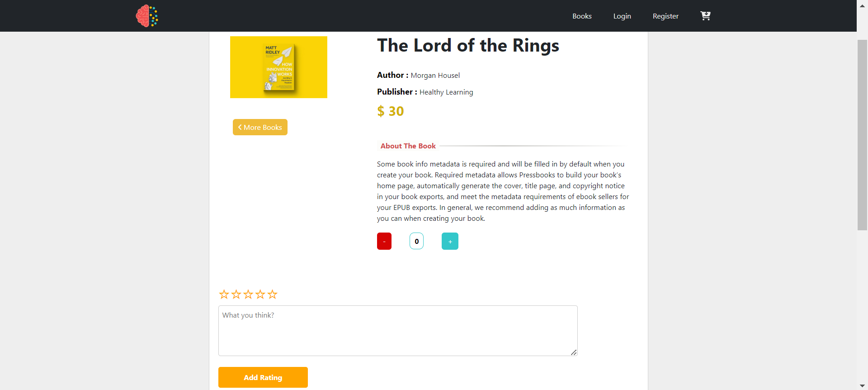Increase quantity with teal plus button

[450, 241]
